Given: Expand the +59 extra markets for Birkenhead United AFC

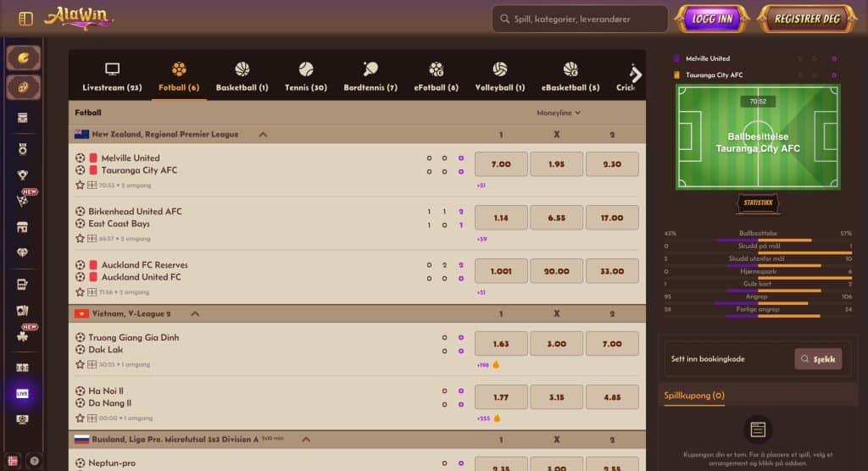Looking at the screenshot, I should pyautogui.click(x=481, y=239).
